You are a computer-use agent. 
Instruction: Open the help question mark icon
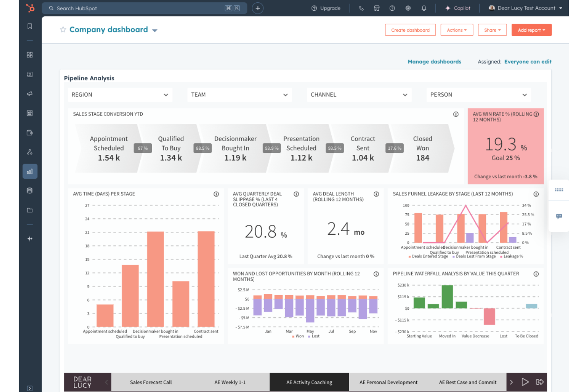pos(392,8)
